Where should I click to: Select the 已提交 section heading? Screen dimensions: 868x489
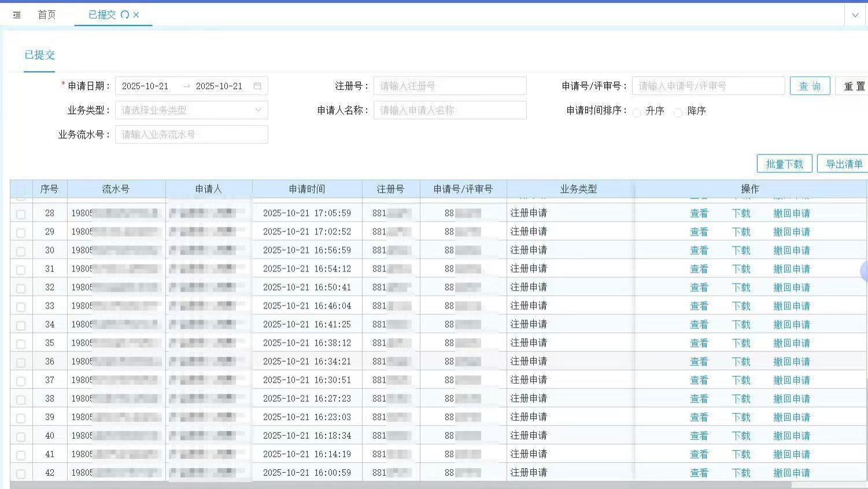[39, 55]
